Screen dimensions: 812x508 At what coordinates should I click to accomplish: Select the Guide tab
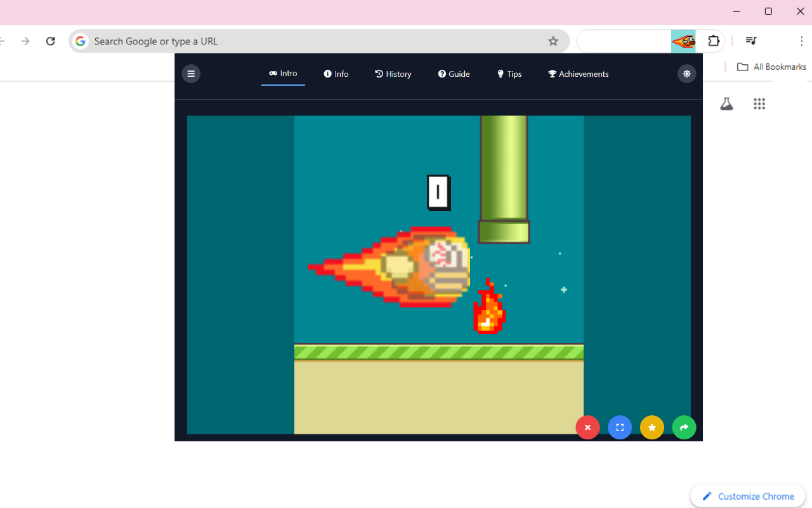pos(454,74)
